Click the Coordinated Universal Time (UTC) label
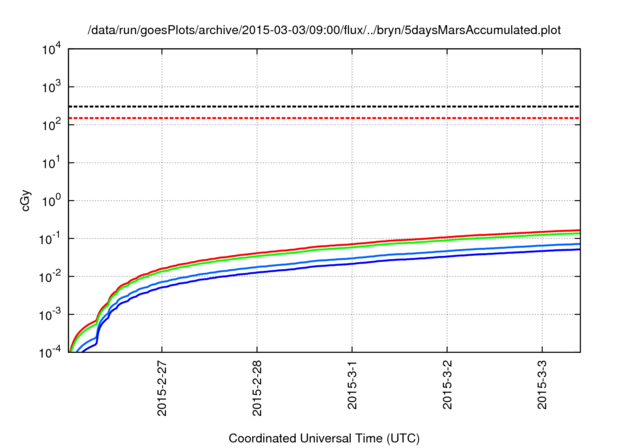The image size is (640, 448). click(324, 438)
